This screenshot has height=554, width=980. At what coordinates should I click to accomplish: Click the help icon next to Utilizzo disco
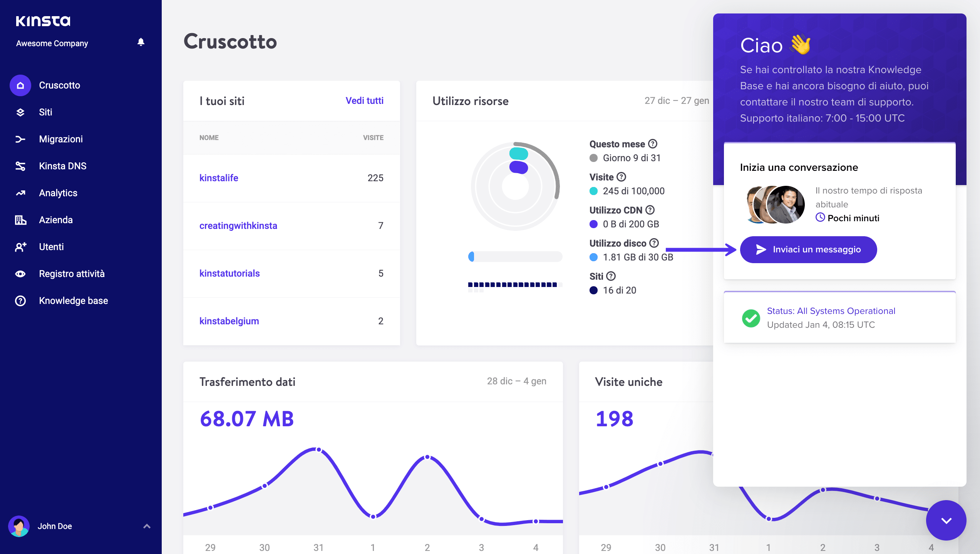654,243
